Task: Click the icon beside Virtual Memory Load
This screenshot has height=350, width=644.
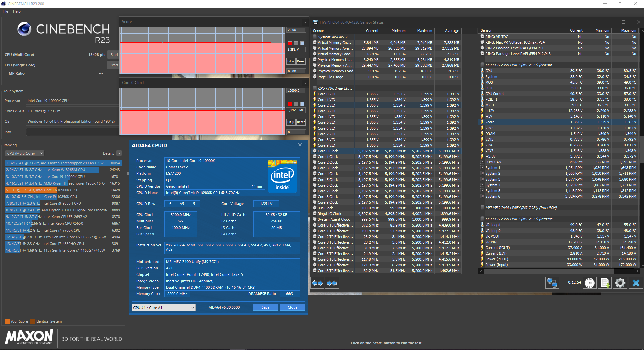Action: click(315, 54)
